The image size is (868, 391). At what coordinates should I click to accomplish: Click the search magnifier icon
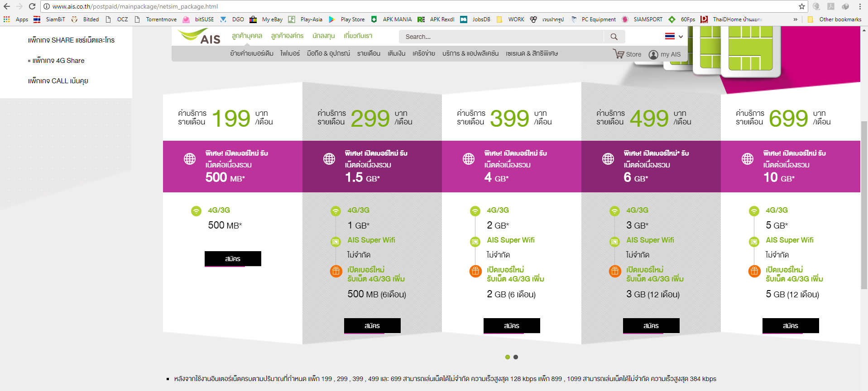(x=614, y=37)
